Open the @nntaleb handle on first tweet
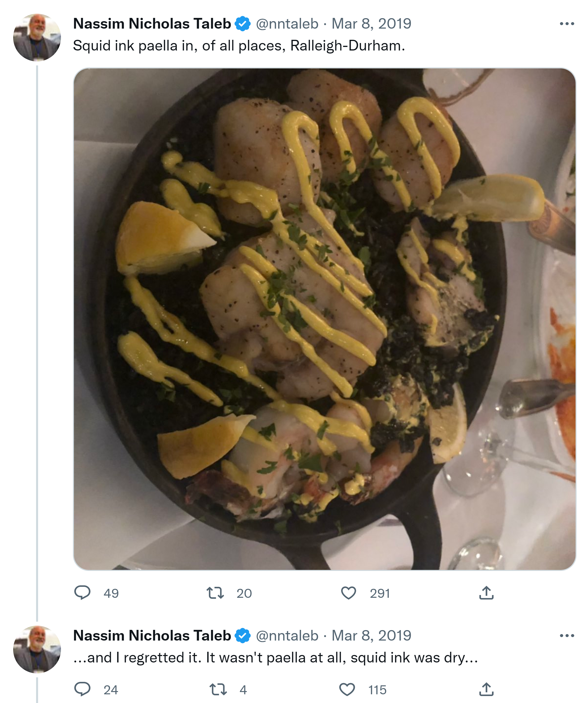The height and width of the screenshot is (703, 588). (x=287, y=24)
